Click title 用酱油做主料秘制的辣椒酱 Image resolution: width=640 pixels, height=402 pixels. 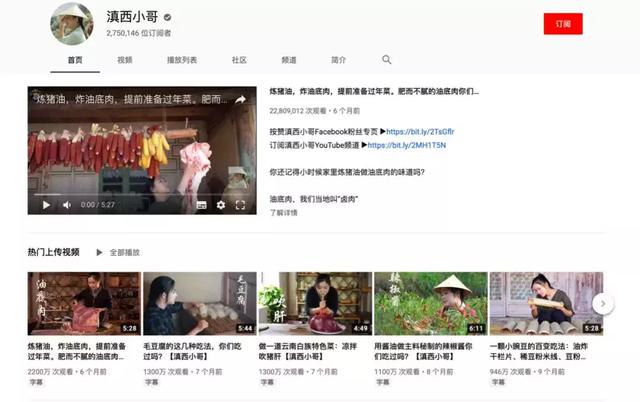423,351
